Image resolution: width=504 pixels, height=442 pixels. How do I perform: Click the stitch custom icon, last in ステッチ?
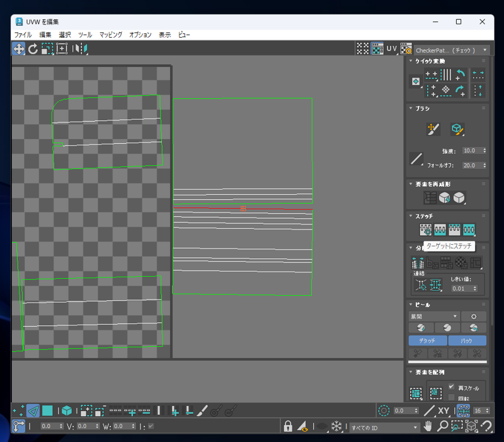(x=469, y=230)
